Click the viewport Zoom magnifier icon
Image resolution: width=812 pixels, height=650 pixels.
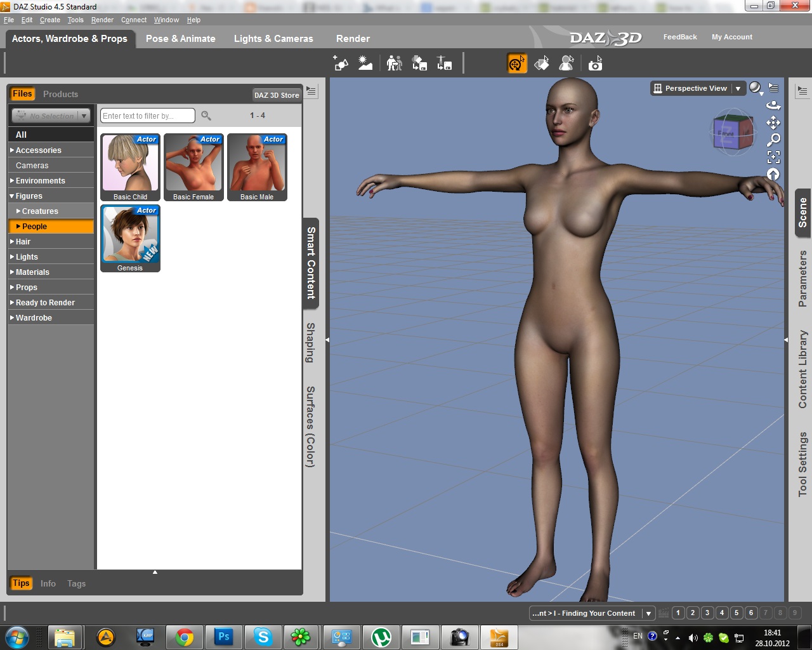(773, 140)
